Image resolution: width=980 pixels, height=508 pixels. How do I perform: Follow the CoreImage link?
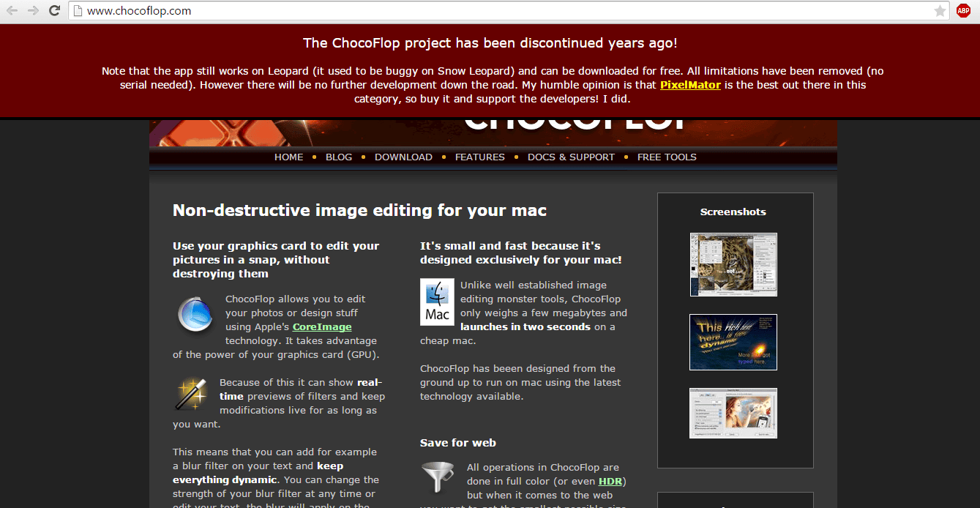(x=322, y=326)
